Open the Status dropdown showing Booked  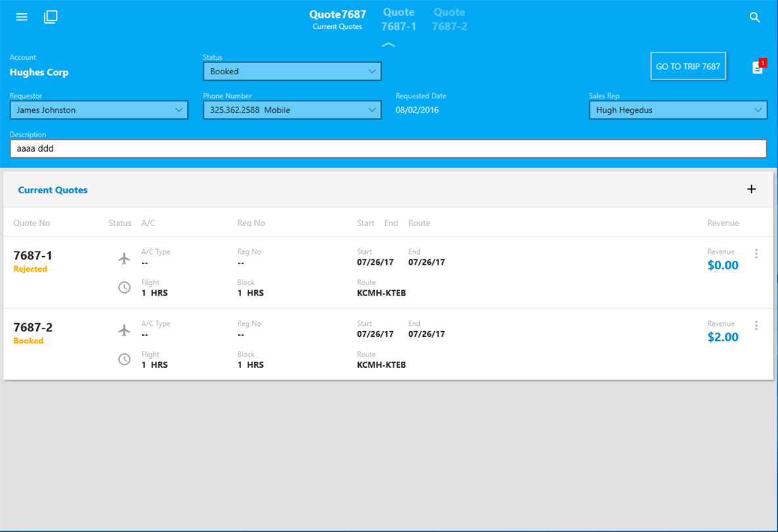292,72
